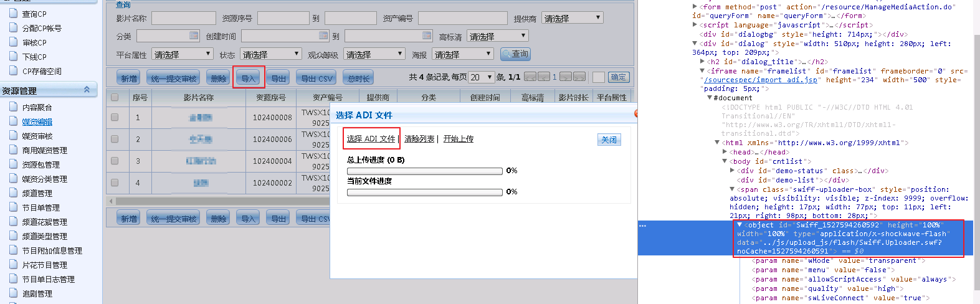This screenshot has height=304, width=980.
Task: Open 分配CP帐号 menu item
Action: (42, 28)
